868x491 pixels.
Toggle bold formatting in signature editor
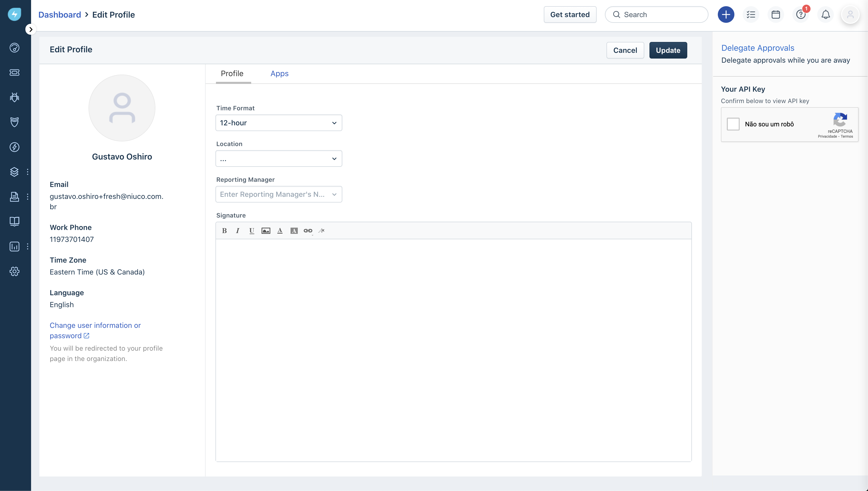(224, 231)
